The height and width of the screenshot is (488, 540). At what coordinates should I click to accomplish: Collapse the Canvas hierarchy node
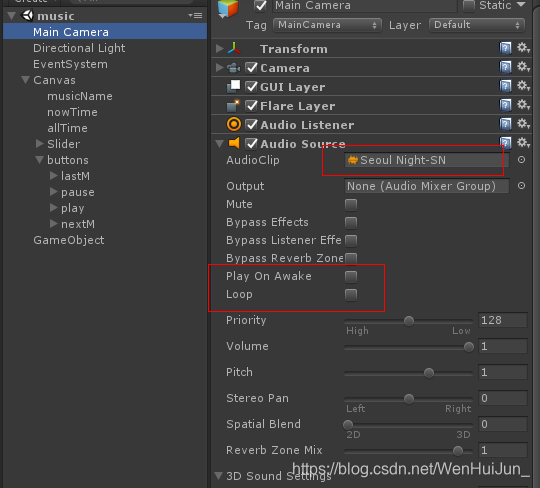point(25,80)
